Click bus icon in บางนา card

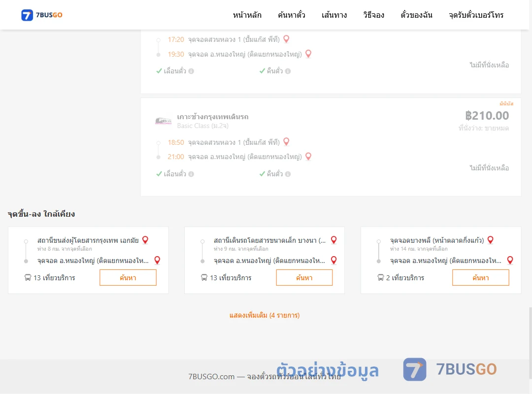click(x=204, y=278)
